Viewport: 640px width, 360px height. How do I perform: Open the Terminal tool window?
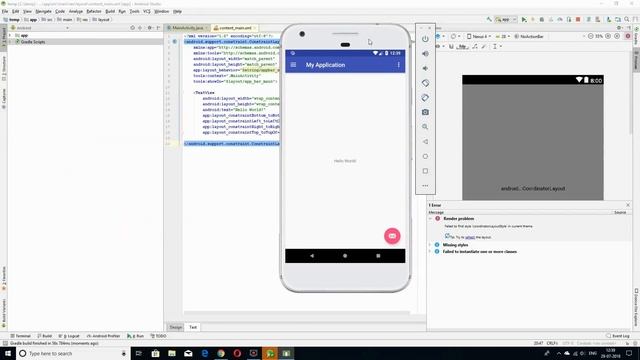(20, 336)
